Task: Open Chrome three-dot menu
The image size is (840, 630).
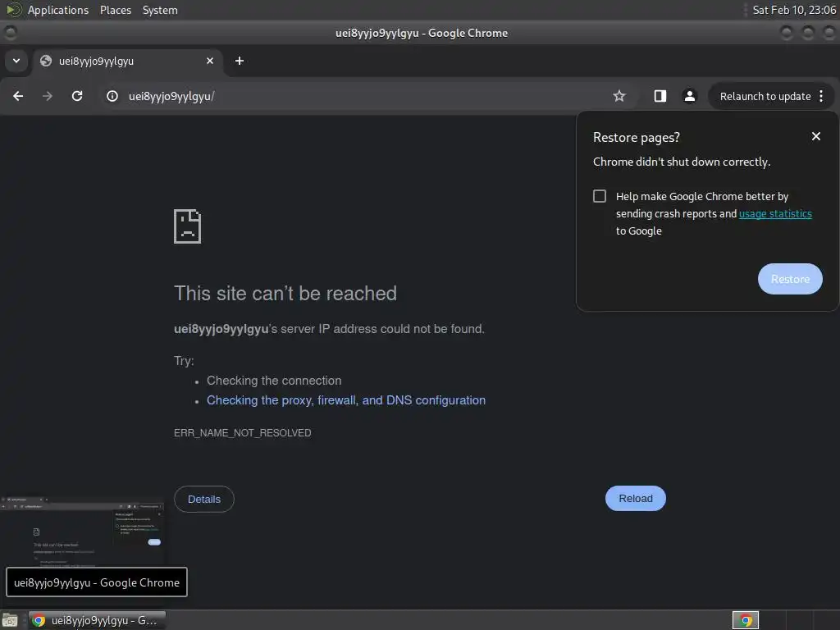Action: [x=821, y=96]
